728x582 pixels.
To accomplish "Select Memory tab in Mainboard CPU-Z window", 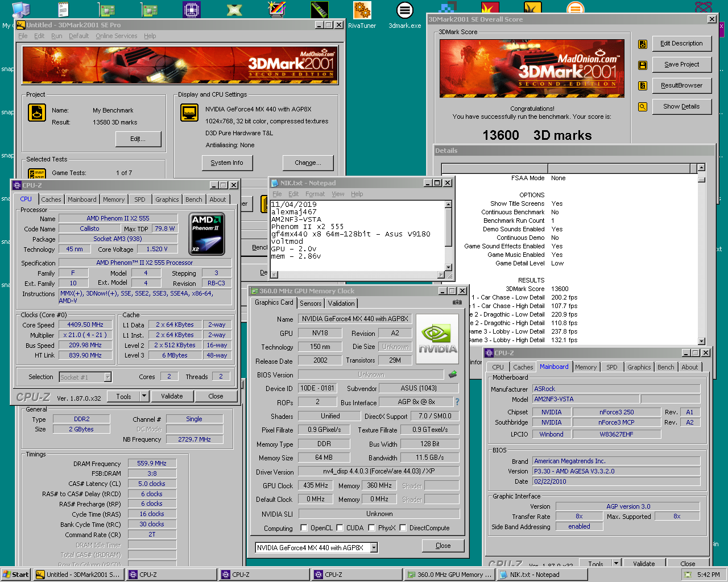I will click(586, 367).
